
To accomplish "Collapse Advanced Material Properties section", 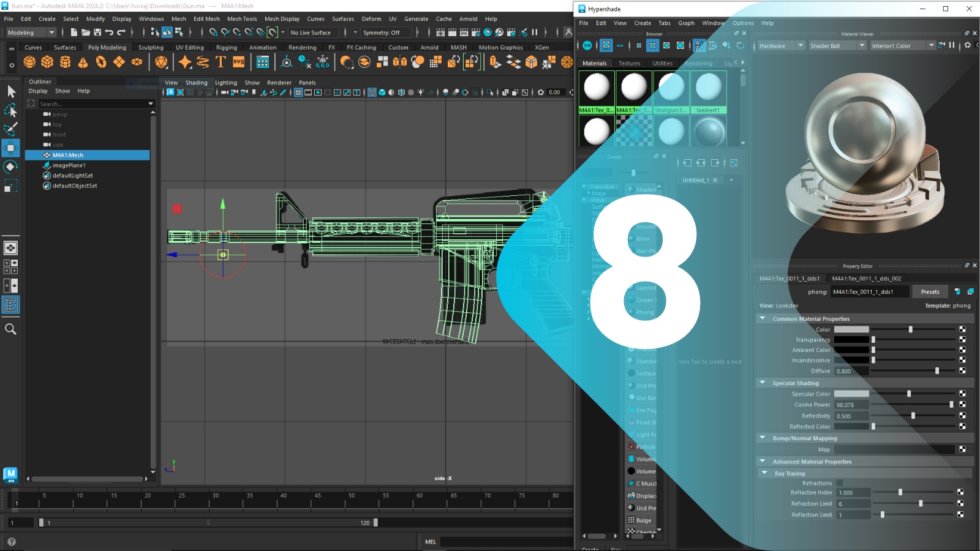I will point(763,461).
